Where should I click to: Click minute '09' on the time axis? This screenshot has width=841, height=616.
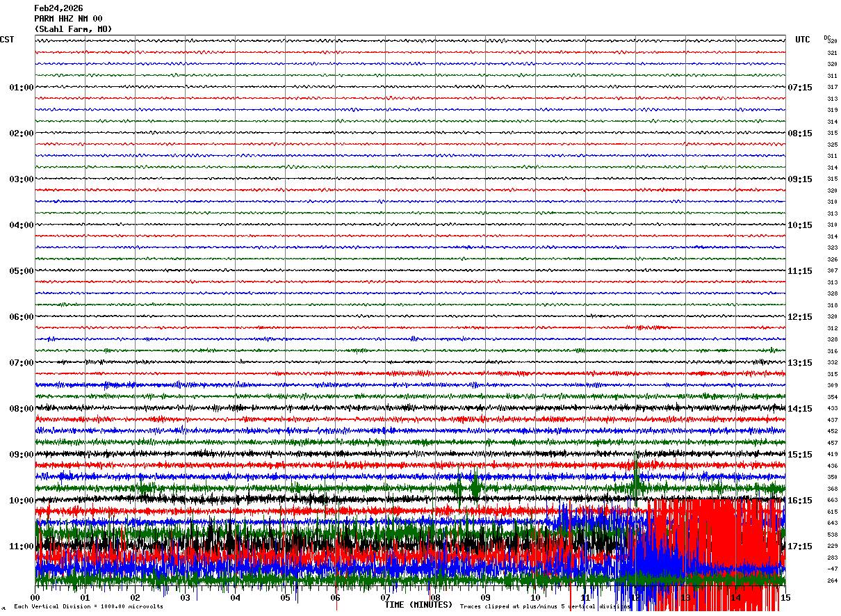coord(485,598)
